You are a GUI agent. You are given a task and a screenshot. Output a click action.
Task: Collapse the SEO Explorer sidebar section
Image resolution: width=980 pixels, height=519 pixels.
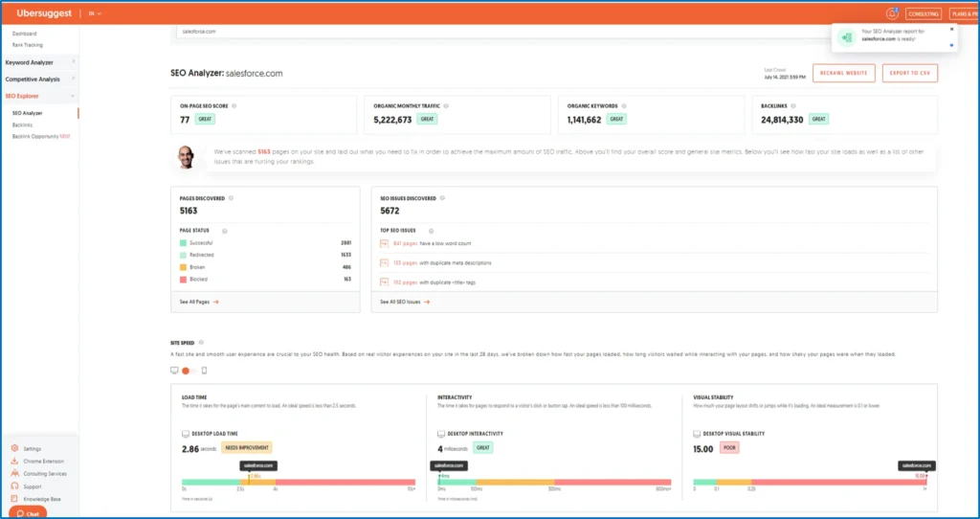coord(40,97)
